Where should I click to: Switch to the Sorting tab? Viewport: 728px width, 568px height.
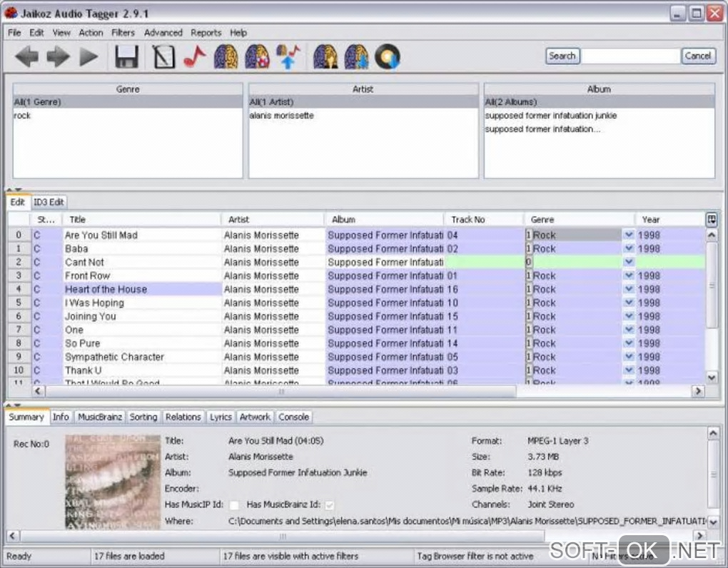tap(143, 417)
